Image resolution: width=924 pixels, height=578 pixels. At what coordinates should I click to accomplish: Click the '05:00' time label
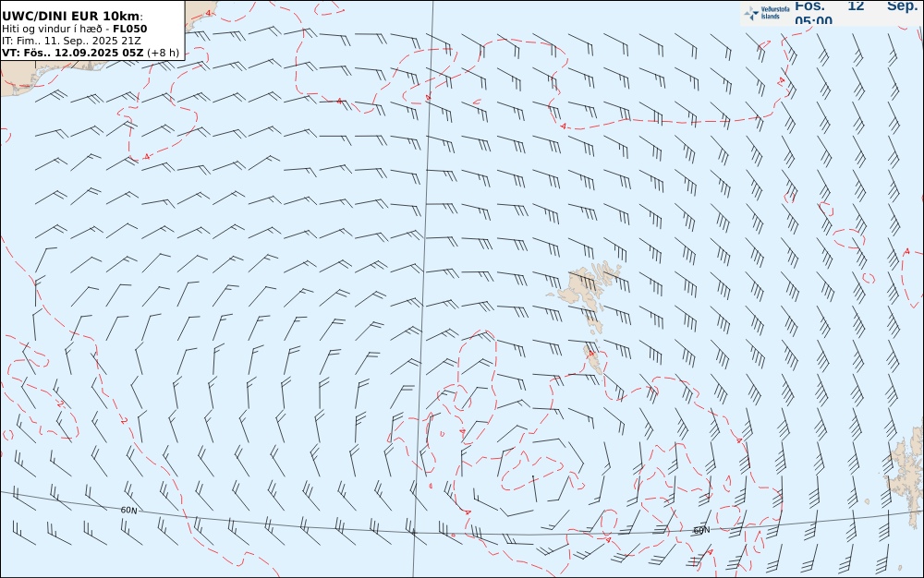[x=814, y=20]
